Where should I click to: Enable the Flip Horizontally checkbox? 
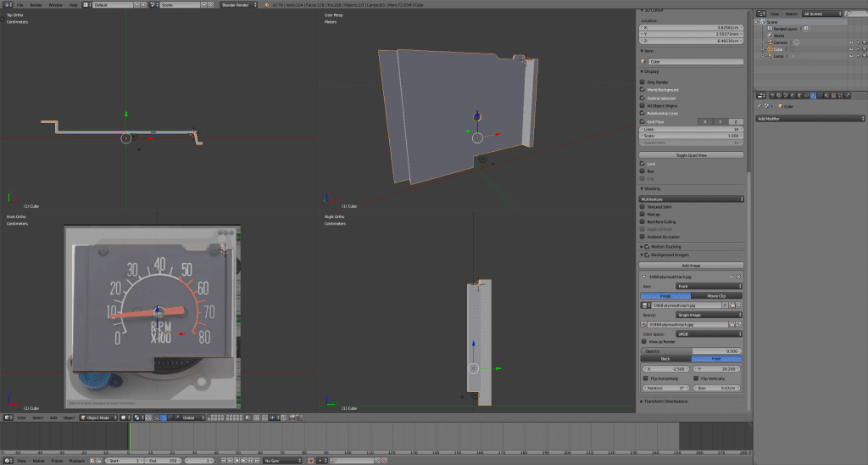click(645, 378)
